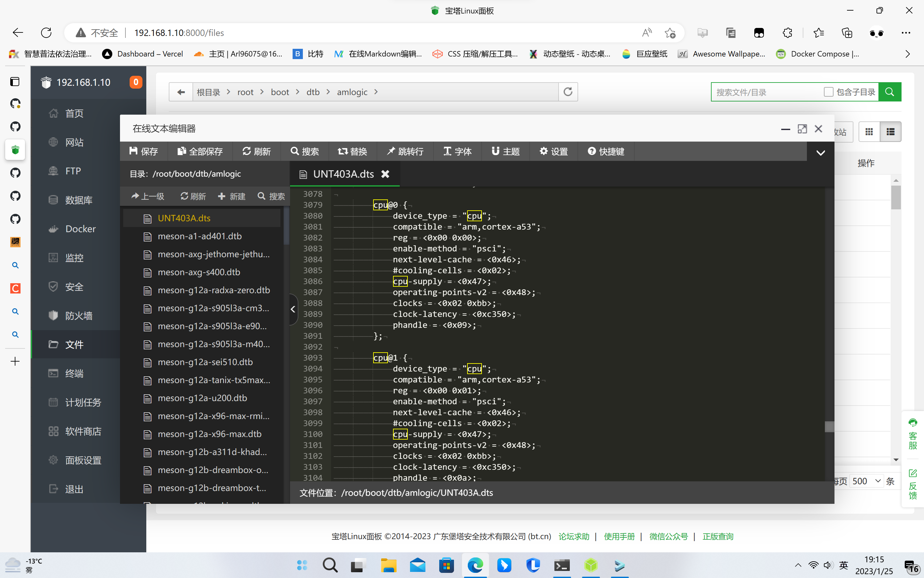Refresh the editor directory list 刷新
This screenshot has height=578, width=924.
(x=193, y=196)
